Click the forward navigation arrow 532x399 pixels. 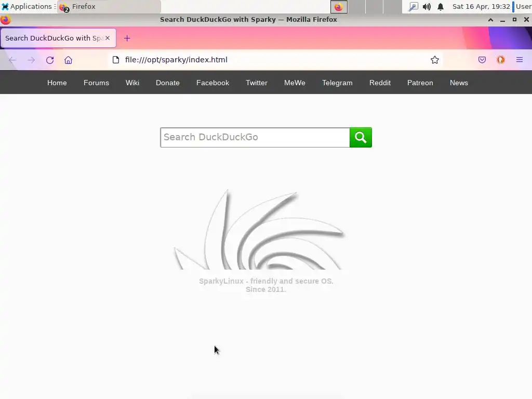(x=31, y=60)
